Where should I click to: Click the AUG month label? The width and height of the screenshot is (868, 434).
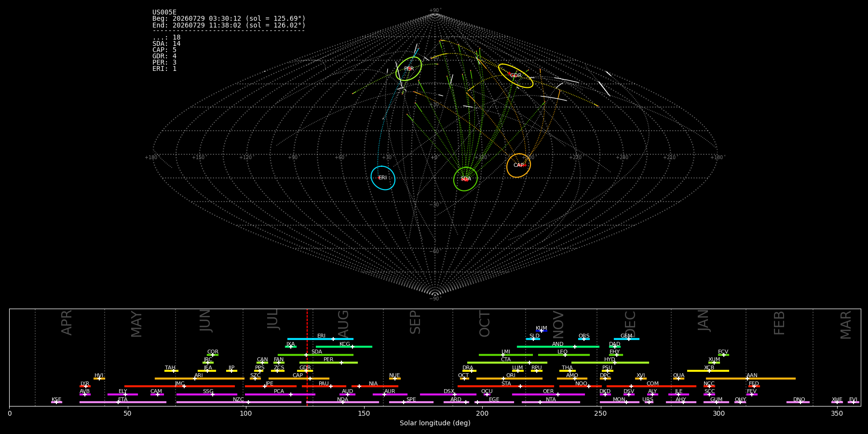click(x=343, y=324)
